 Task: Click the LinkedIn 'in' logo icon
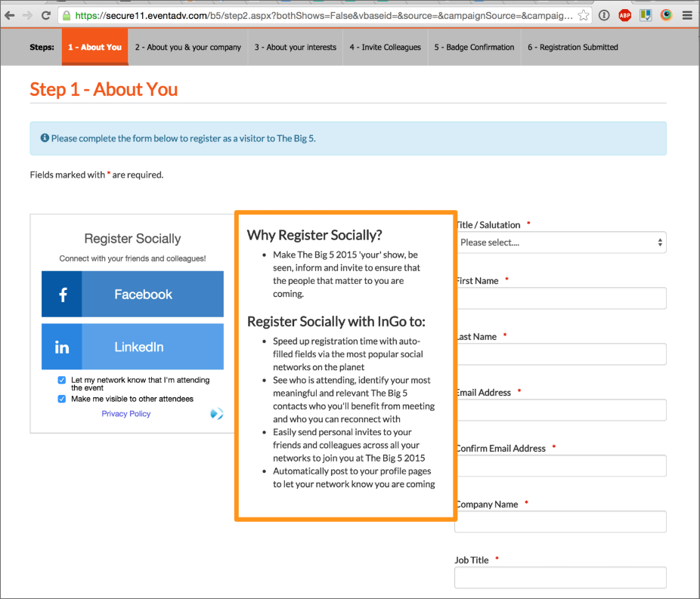tap(62, 347)
